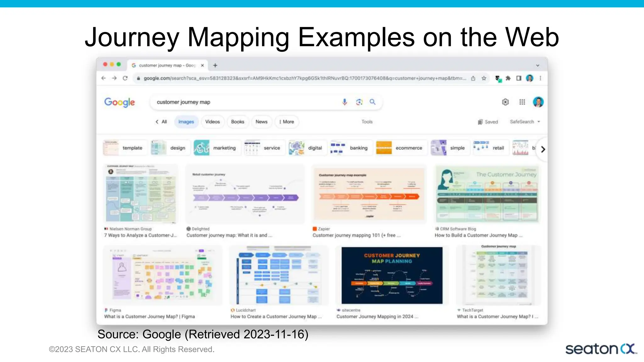The height and width of the screenshot is (362, 644).
Task: Click the address bar URL
Action: pyautogui.click(x=304, y=78)
